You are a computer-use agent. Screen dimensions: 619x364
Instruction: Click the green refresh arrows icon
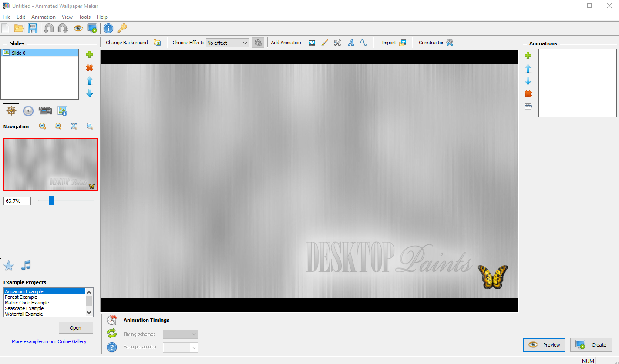(112, 334)
